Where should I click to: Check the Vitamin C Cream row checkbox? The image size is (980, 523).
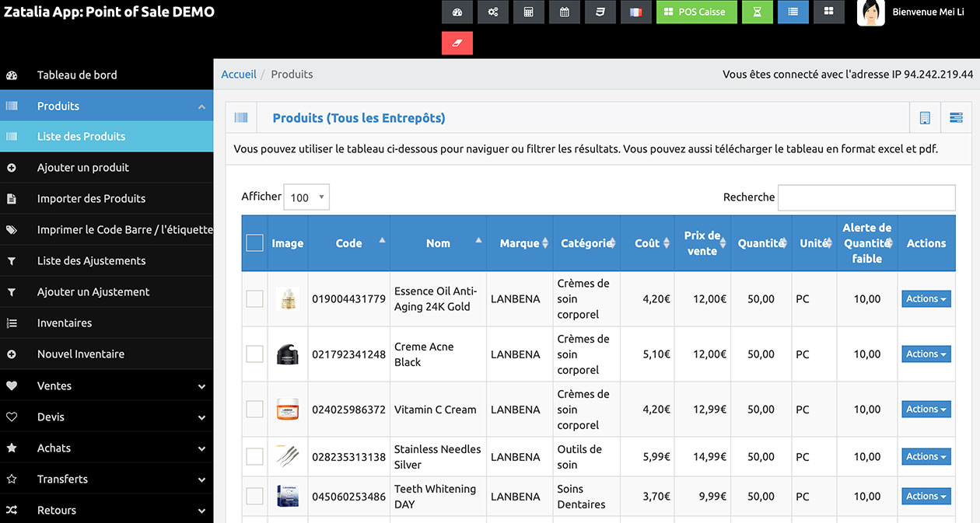[254, 409]
